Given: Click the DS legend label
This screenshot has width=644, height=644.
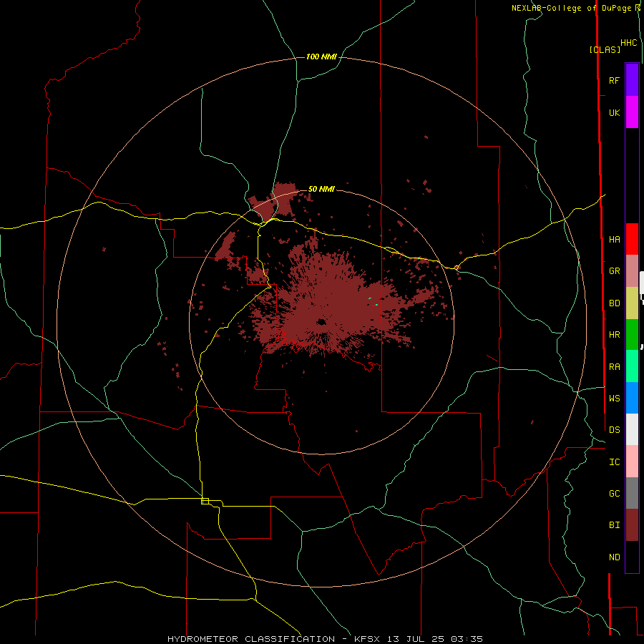Looking at the screenshot, I should pos(614,429).
